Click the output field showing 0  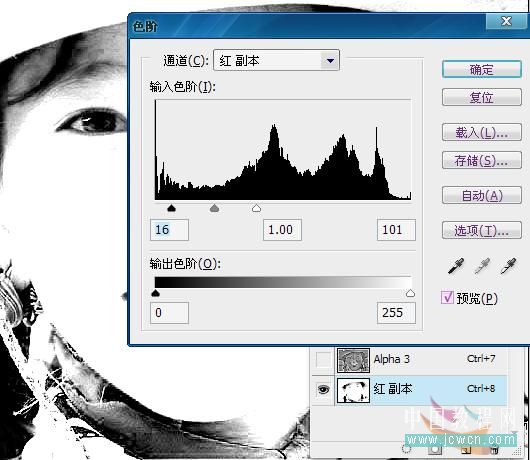(x=169, y=313)
